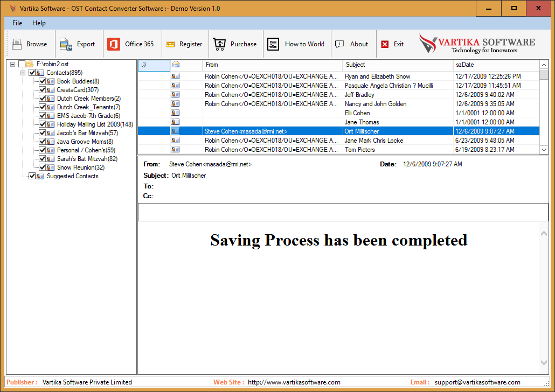This screenshot has width=555, height=392.
Task: Select the Holiday Mailing List 2009(148) folder
Action: [x=95, y=124]
